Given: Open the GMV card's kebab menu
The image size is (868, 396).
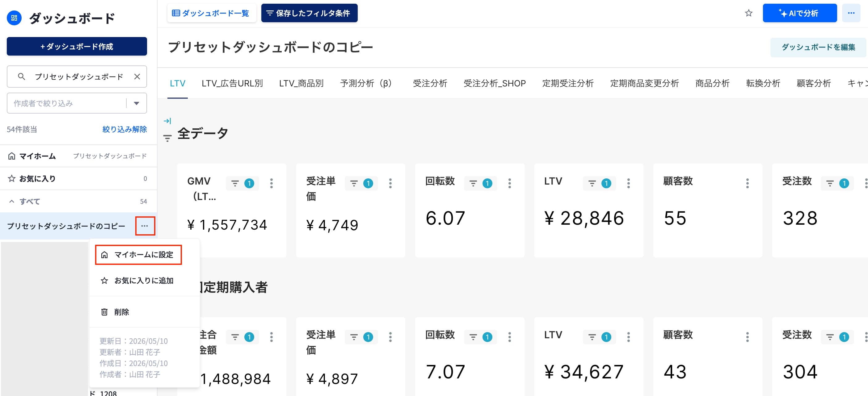Looking at the screenshot, I should [271, 183].
